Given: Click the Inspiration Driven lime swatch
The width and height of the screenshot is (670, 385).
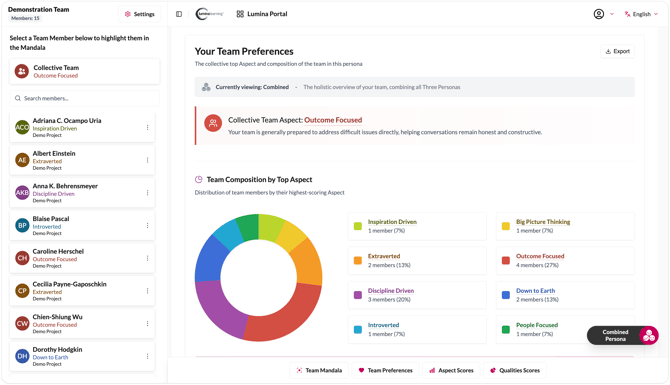Looking at the screenshot, I should 358,226.
